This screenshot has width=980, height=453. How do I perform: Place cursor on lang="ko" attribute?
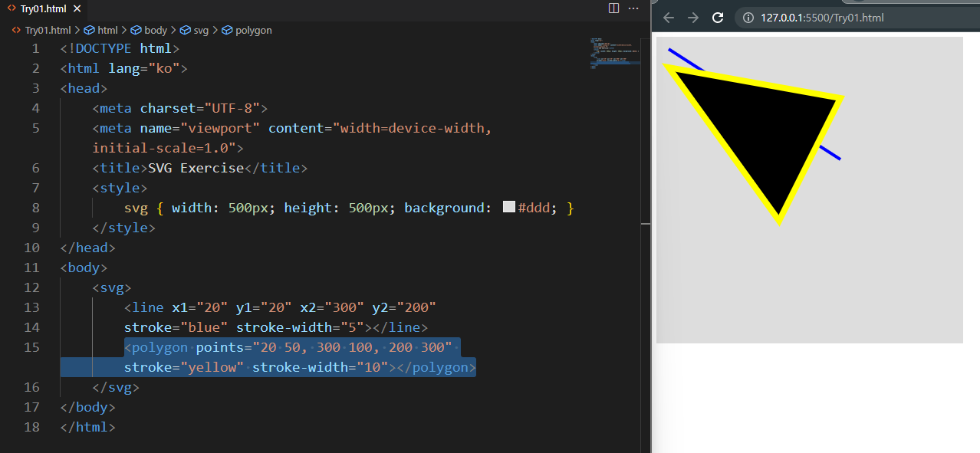click(x=143, y=68)
